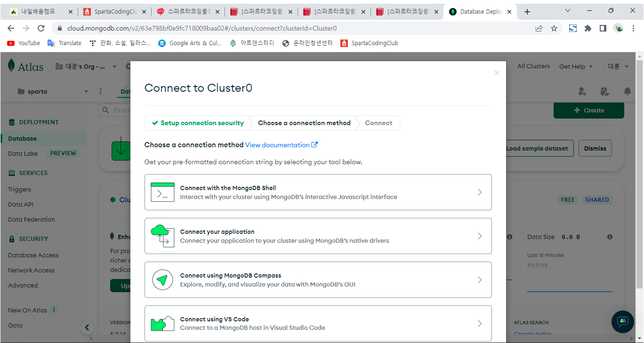Screen dimensions: 644x343
Task: Click the share this page icon
Action: 539,28
